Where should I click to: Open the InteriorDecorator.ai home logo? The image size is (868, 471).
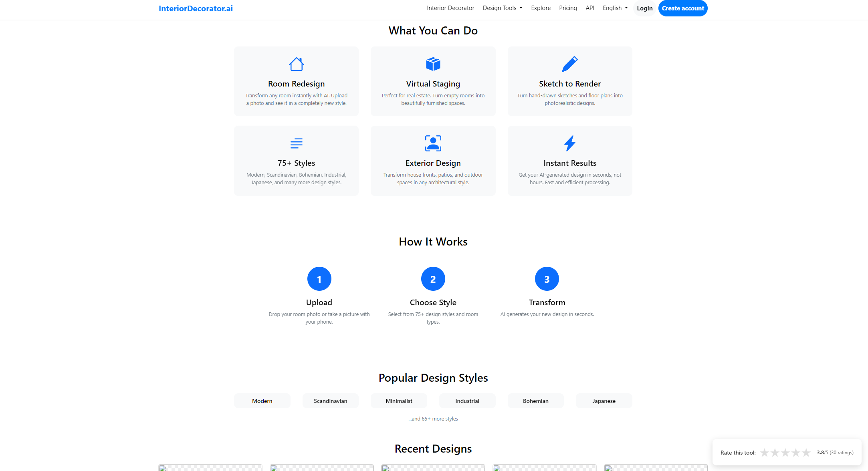tap(196, 8)
